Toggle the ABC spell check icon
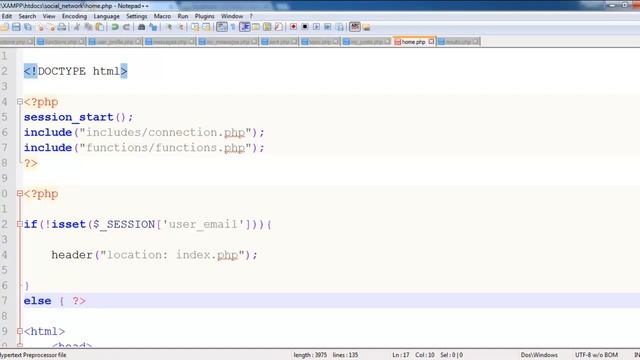This screenshot has width=640, height=360. click(355, 27)
